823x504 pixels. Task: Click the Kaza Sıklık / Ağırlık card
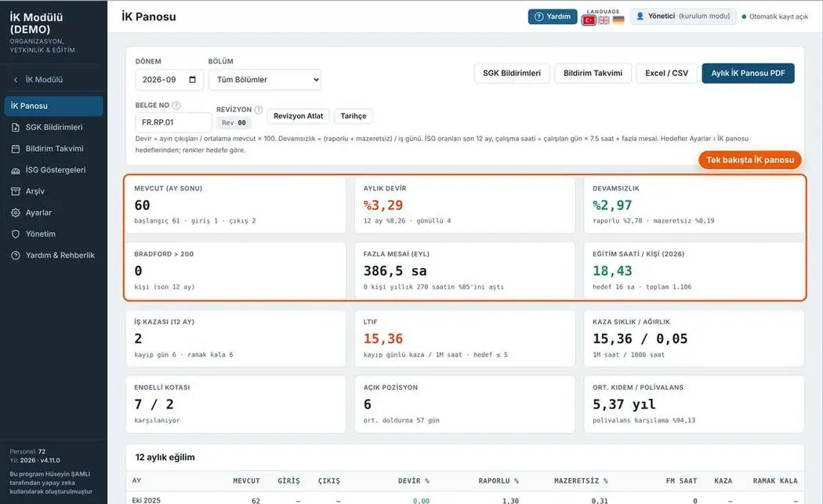coord(694,338)
